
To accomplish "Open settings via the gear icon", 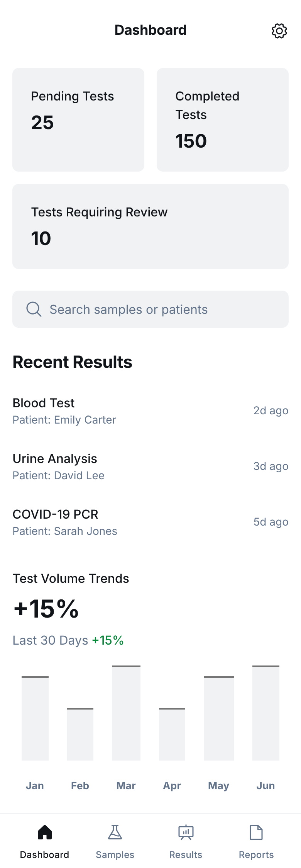I will pos(279,31).
